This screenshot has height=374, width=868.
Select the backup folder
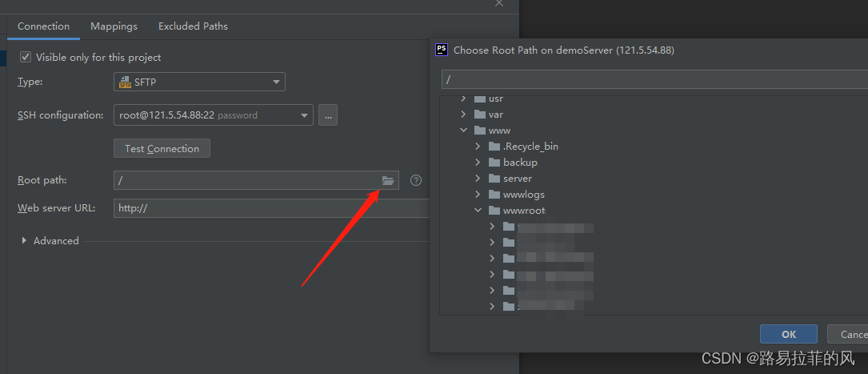pos(520,163)
